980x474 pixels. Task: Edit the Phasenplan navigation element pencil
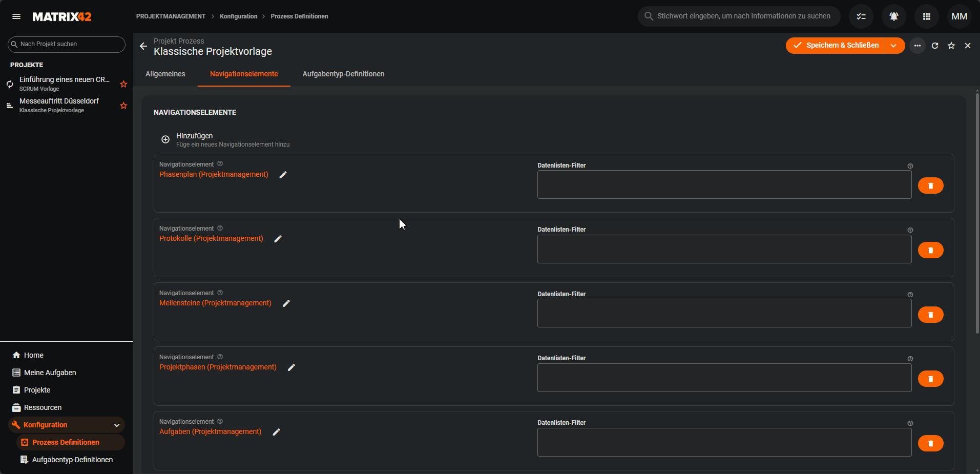coord(283,175)
